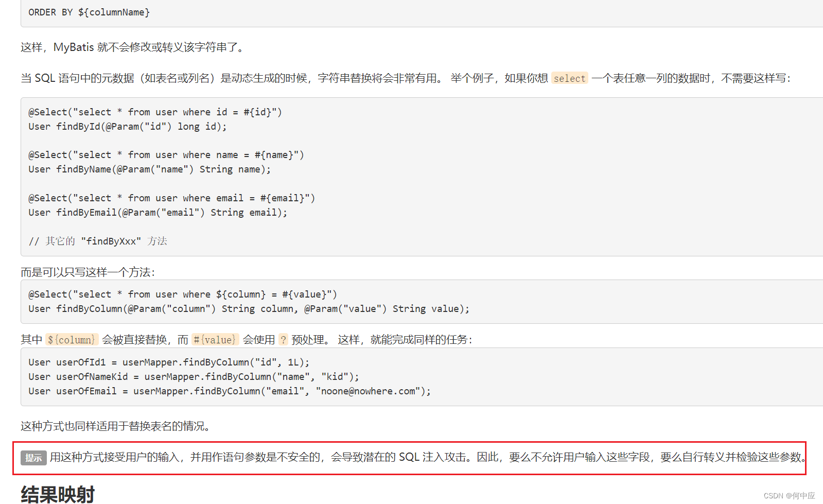Click the highlighted '#{value}' inline code
823x504 pixels.
pos(215,340)
